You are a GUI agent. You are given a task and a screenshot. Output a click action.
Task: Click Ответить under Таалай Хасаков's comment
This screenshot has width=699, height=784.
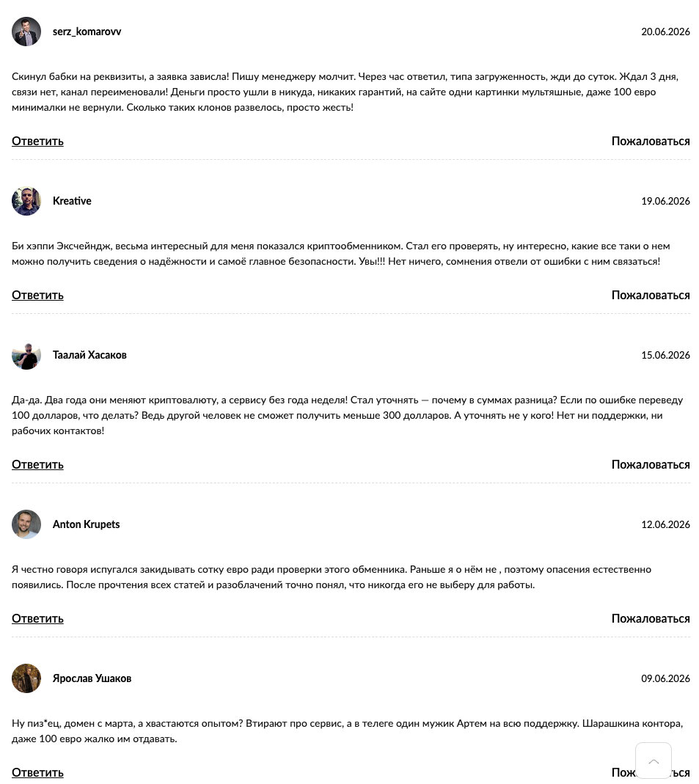tap(37, 465)
